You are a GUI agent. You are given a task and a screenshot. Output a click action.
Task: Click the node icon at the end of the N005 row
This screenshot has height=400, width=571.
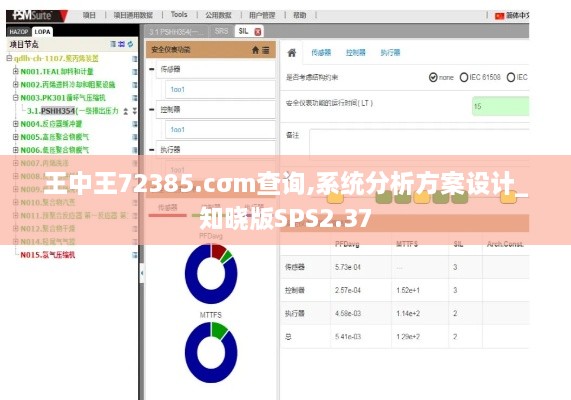[134, 137]
